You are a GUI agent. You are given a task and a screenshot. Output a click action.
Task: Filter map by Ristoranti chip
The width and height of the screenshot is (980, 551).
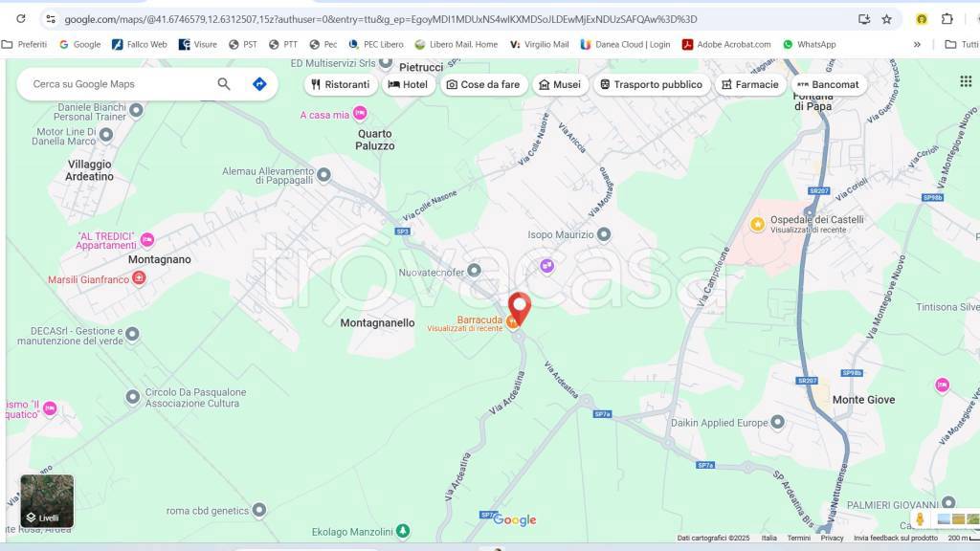coord(340,84)
